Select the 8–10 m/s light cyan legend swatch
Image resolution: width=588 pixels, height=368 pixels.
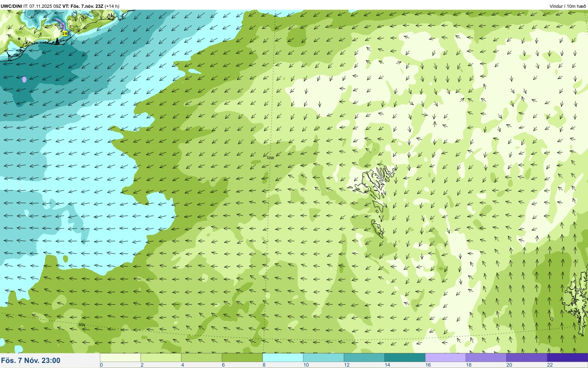click(x=283, y=357)
